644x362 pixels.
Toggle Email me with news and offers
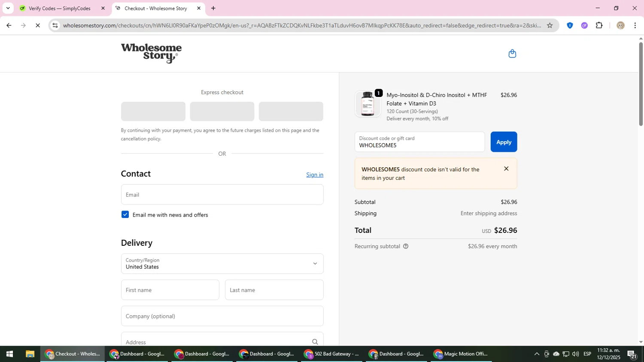[125, 214]
